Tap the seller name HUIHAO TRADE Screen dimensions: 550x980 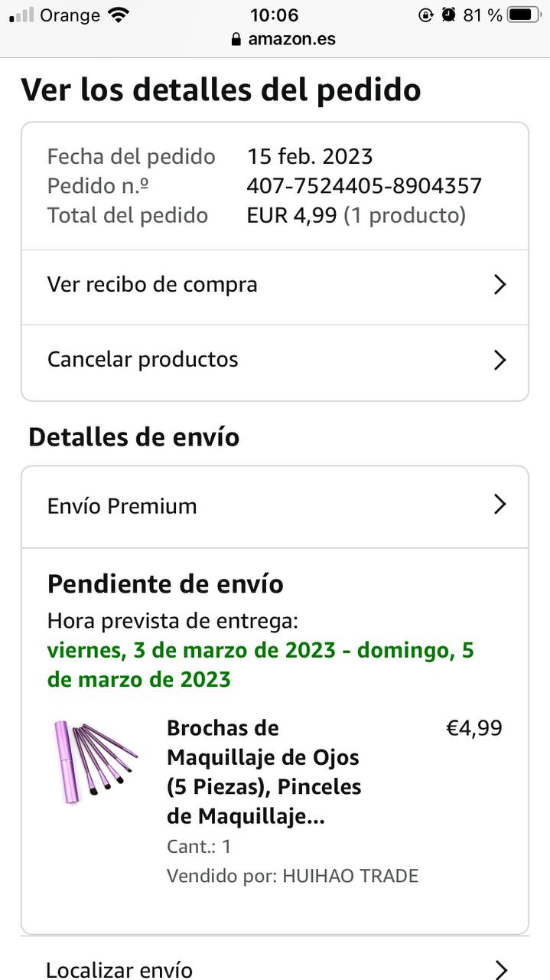(x=350, y=876)
